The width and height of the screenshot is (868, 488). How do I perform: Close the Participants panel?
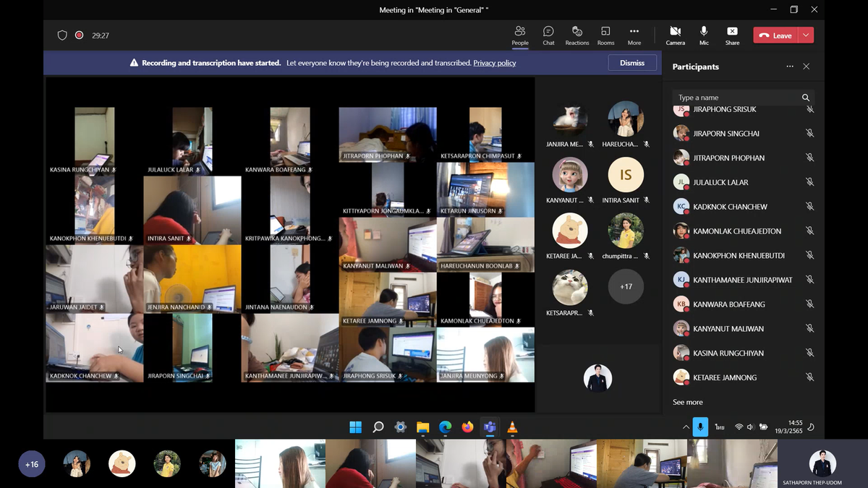tap(807, 67)
